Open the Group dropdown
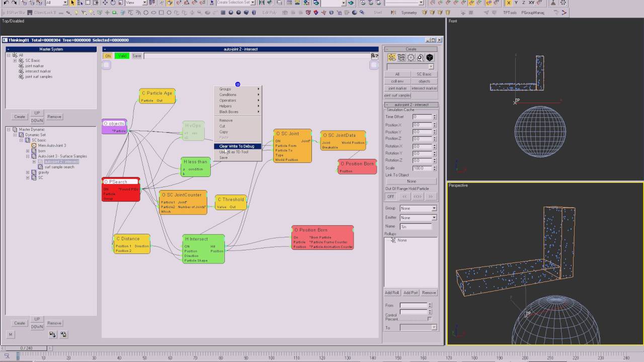This screenshot has height=362, width=644. (x=418, y=208)
